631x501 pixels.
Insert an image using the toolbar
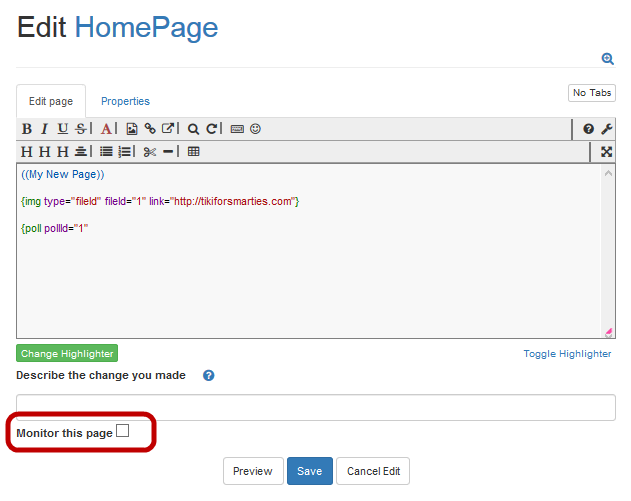(x=131, y=129)
